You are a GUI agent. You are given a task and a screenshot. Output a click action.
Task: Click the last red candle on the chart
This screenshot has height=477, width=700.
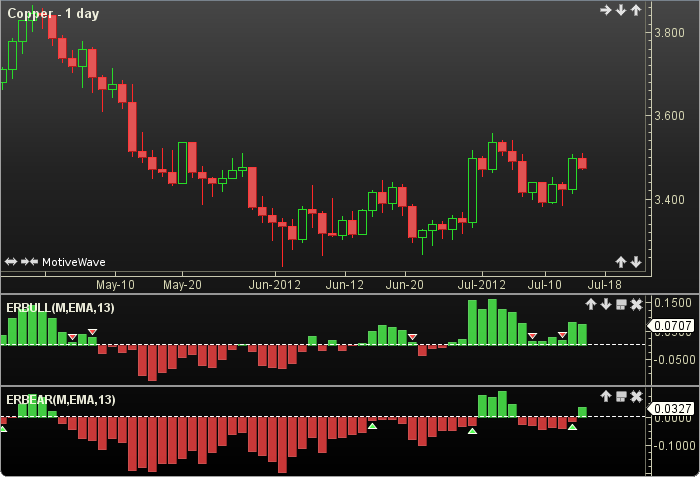tap(582, 163)
